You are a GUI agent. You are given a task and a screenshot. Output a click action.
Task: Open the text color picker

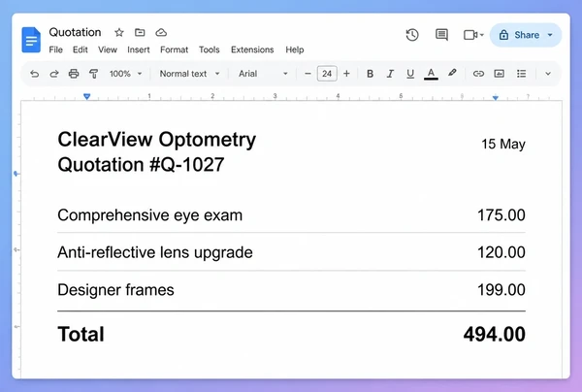tap(431, 74)
